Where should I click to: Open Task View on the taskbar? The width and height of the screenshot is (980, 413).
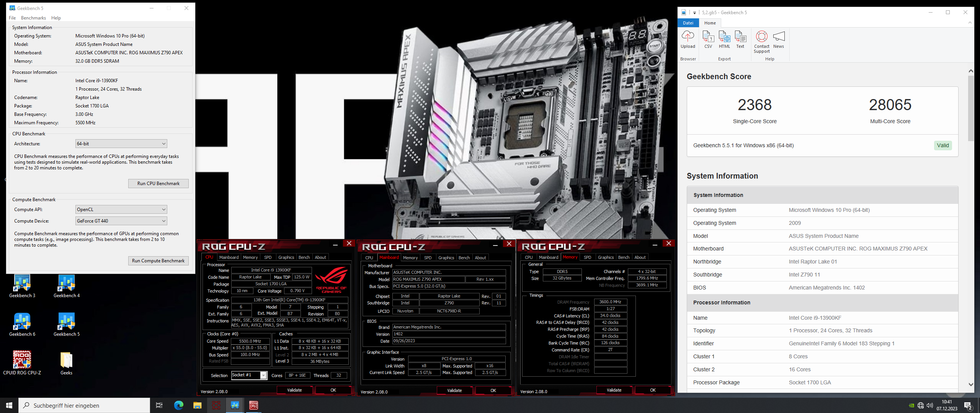coord(159,405)
